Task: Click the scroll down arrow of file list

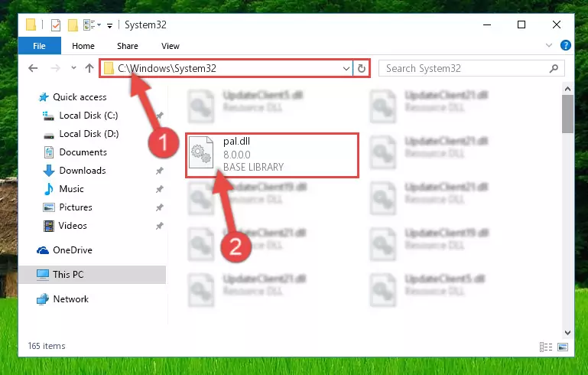Action: click(x=567, y=333)
